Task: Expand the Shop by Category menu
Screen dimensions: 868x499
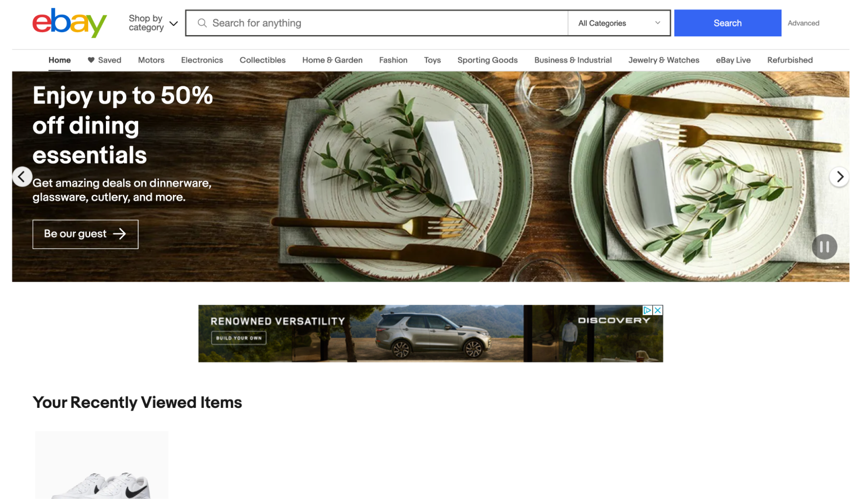Action: (152, 23)
